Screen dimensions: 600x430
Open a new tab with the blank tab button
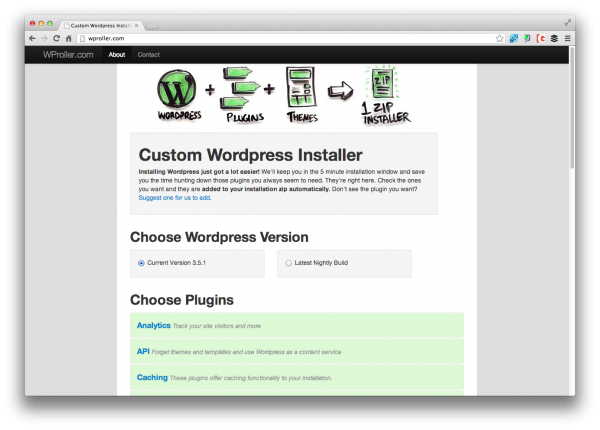(152, 26)
